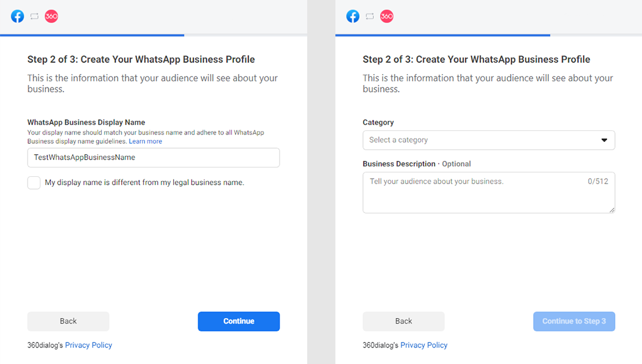Click the Continue to Step 3 button
Viewport: 642px width, 364px height.
click(x=573, y=321)
